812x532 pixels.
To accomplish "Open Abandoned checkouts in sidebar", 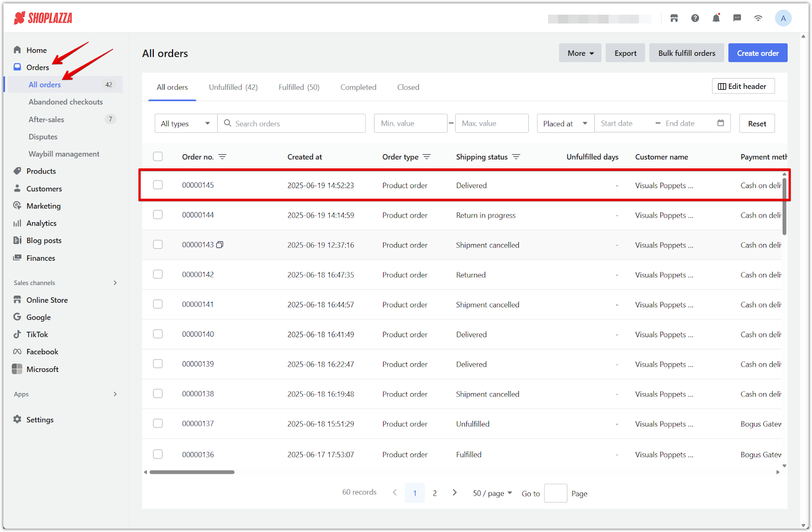I will 65,102.
